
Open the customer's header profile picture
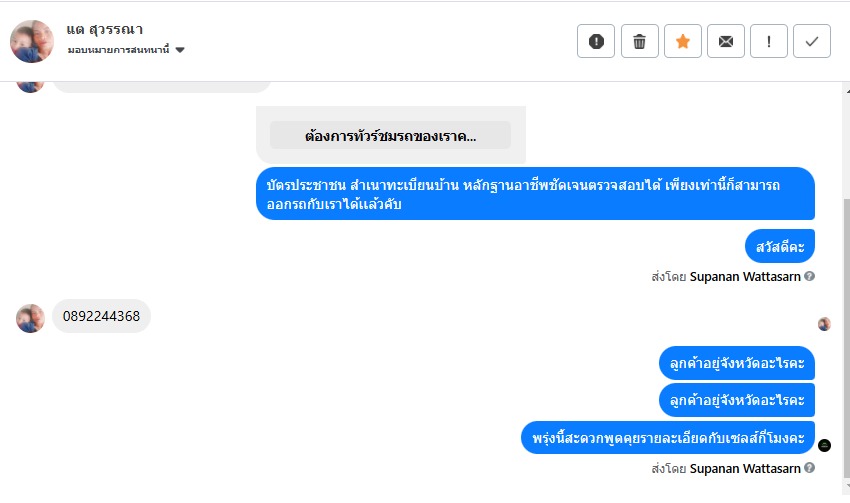pos(32,41)
